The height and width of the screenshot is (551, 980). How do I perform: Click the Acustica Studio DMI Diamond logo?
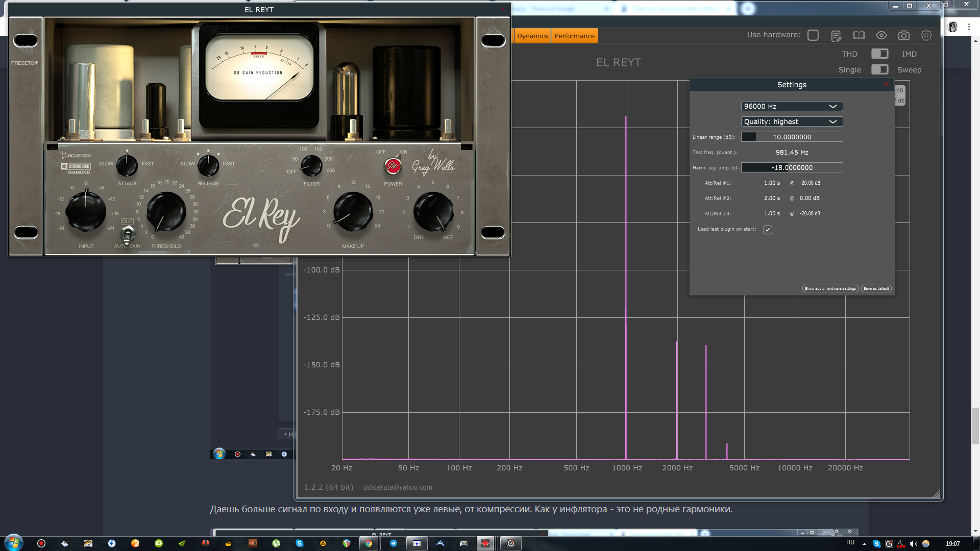coord(76,164)
